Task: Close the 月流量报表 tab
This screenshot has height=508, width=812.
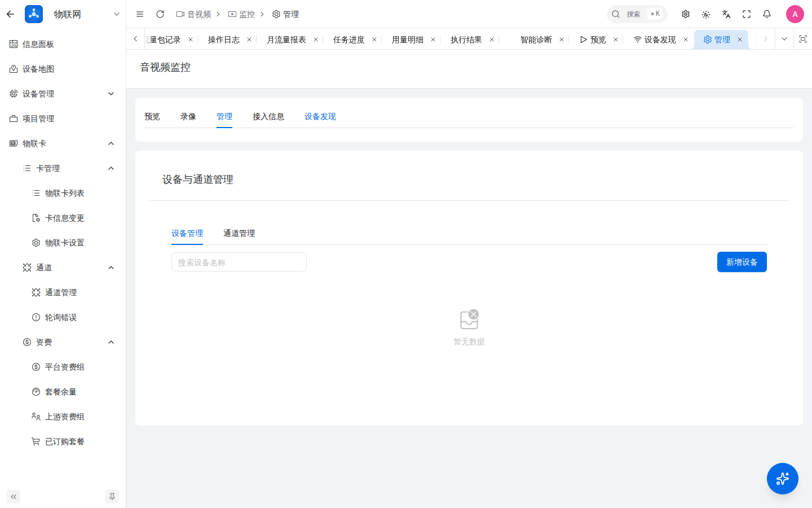Action: (316, 40)
